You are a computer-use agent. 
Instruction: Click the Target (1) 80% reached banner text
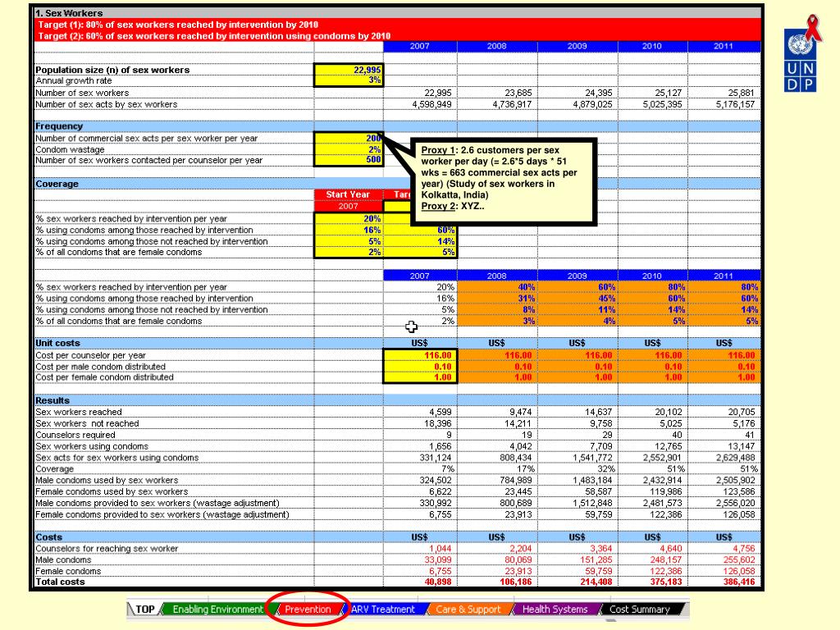point(178,25)
